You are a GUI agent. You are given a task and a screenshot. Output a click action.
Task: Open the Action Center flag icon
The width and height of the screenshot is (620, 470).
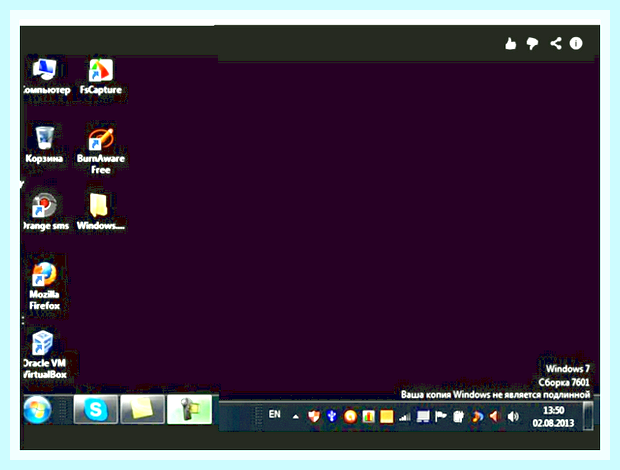click(440, 416)
